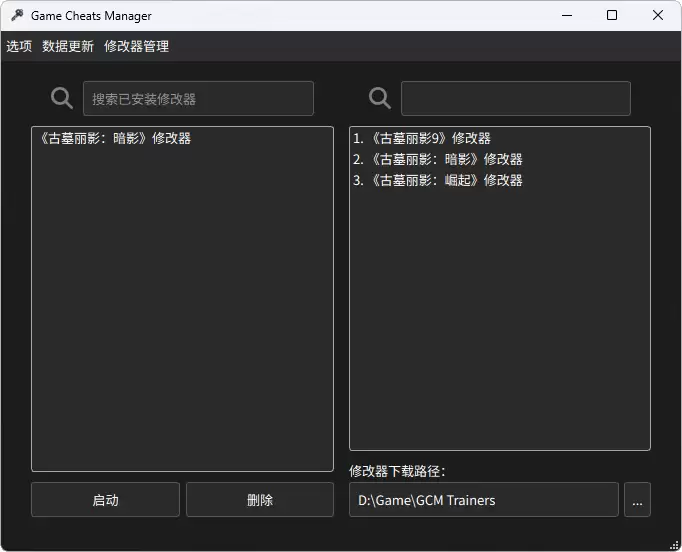
Task: Click the ... browse path button
Action: [637, 500]
